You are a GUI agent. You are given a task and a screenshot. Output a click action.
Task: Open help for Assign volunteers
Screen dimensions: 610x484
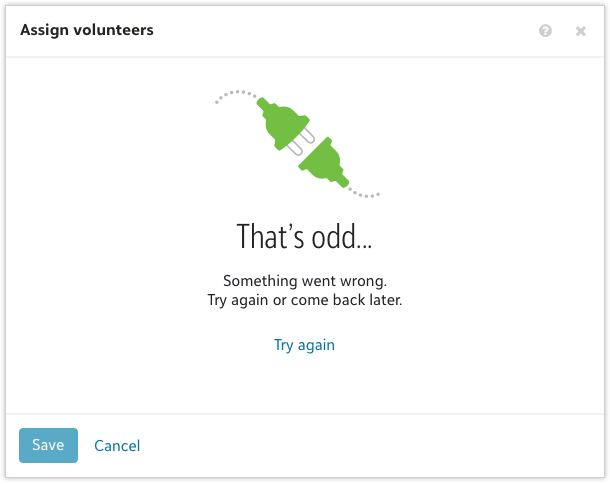pyautogui.click(x=545, y=31)
